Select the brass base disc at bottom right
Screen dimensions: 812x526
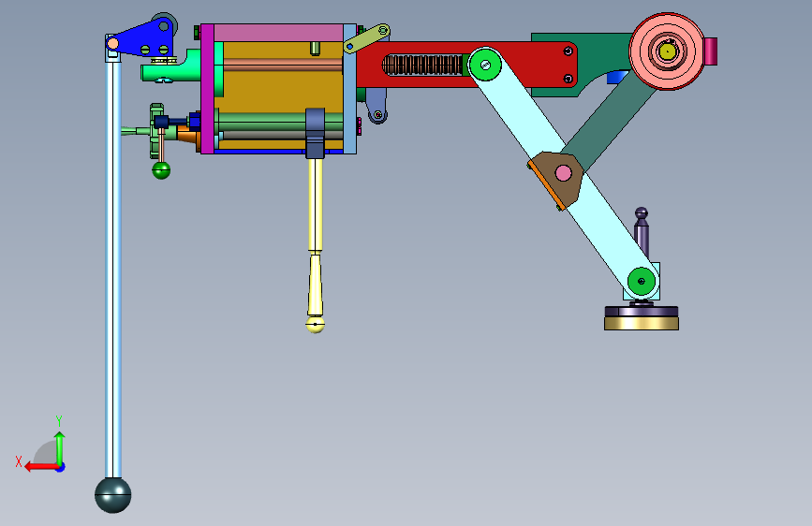tap(642, 324)
